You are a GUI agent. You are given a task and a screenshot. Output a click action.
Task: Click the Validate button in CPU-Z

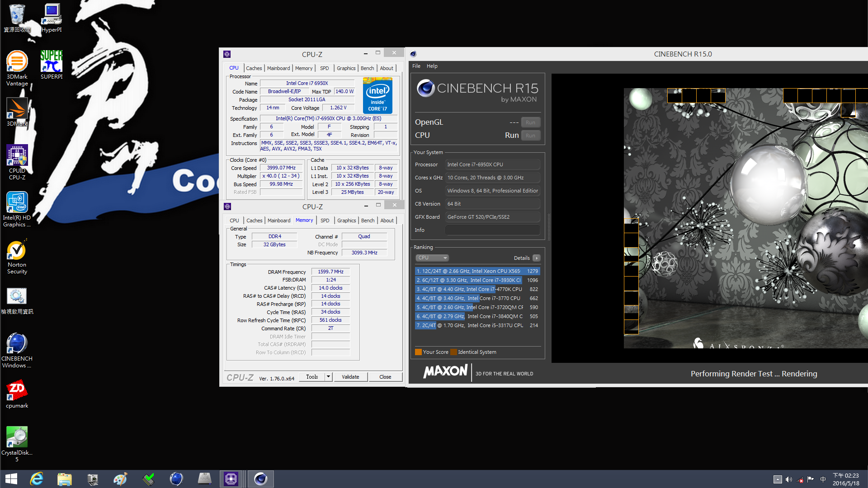point(350,377)
